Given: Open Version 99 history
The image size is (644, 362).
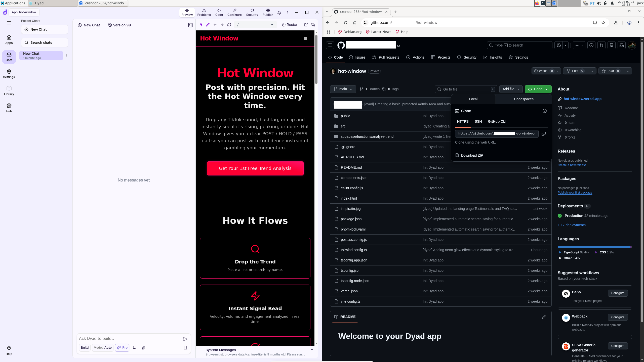Looking at the screenshot, I should point(119,25).
